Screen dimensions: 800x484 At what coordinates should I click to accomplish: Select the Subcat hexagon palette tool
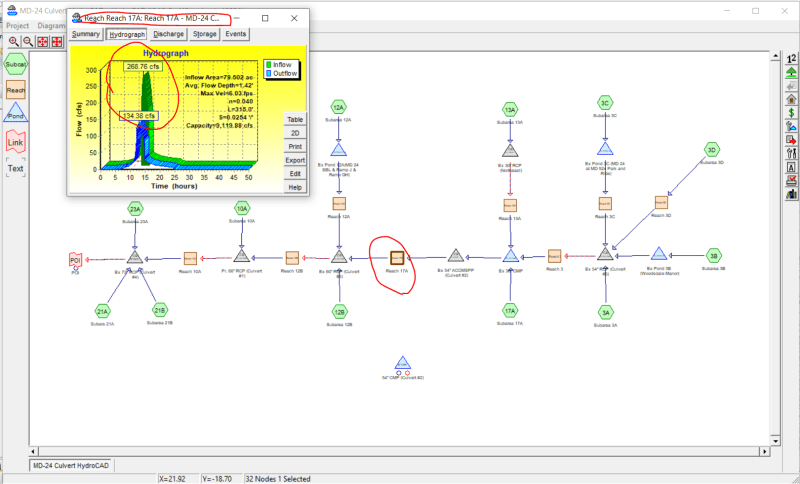point(15,64)
